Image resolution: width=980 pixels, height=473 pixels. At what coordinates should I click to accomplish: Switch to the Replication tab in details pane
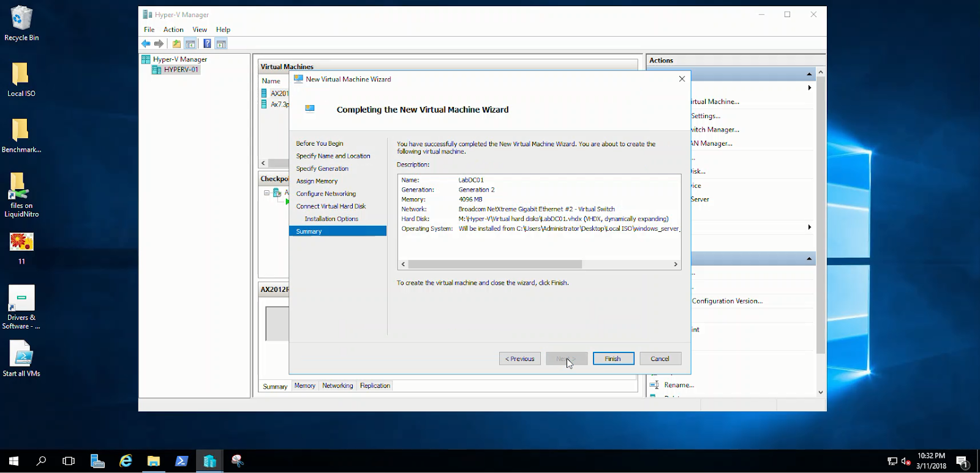click(x=375, y=385)
